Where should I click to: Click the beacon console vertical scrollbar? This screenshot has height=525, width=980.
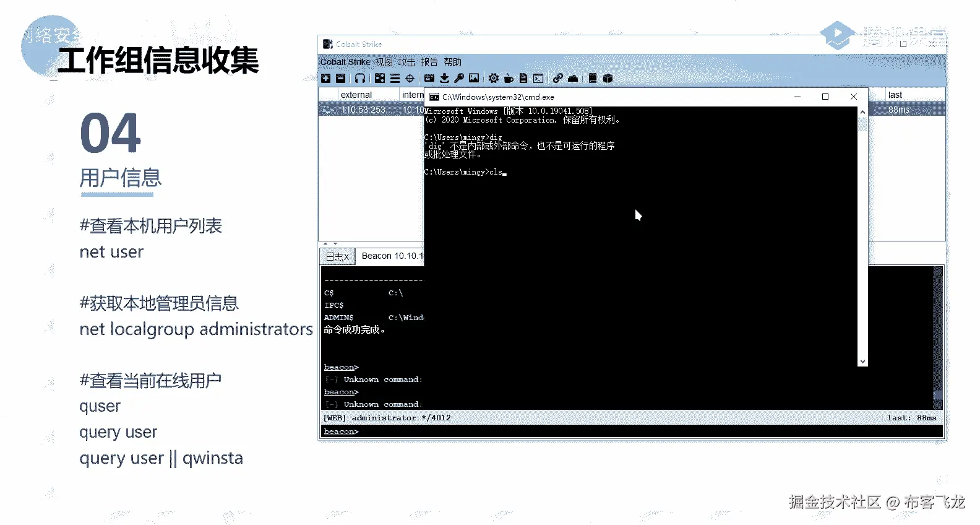tap(938, 337)
